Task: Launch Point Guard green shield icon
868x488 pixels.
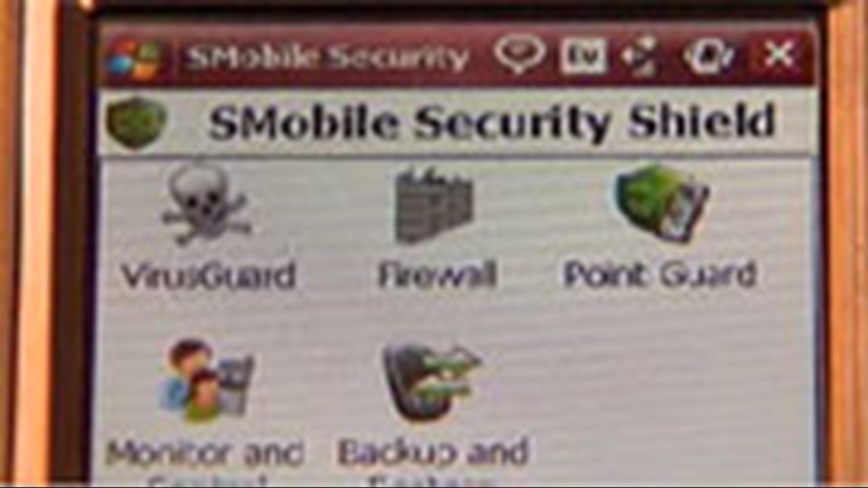Action: coord(661,203)
